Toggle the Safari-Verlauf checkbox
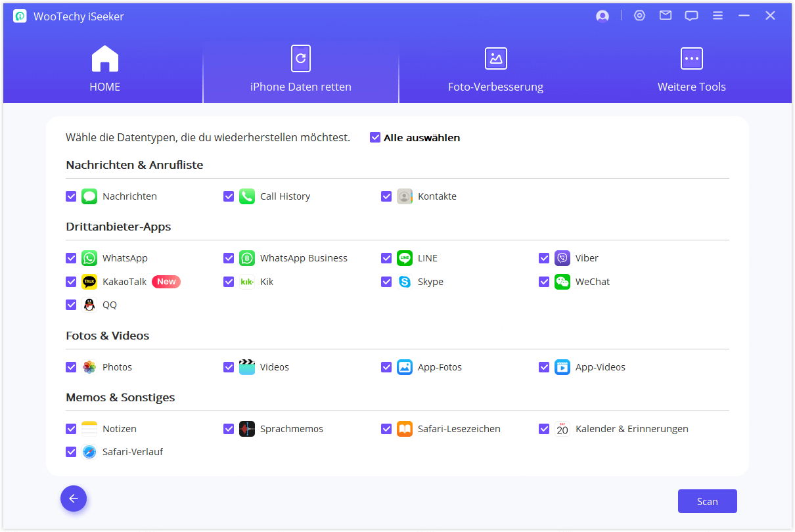 [x=71, y=452]
